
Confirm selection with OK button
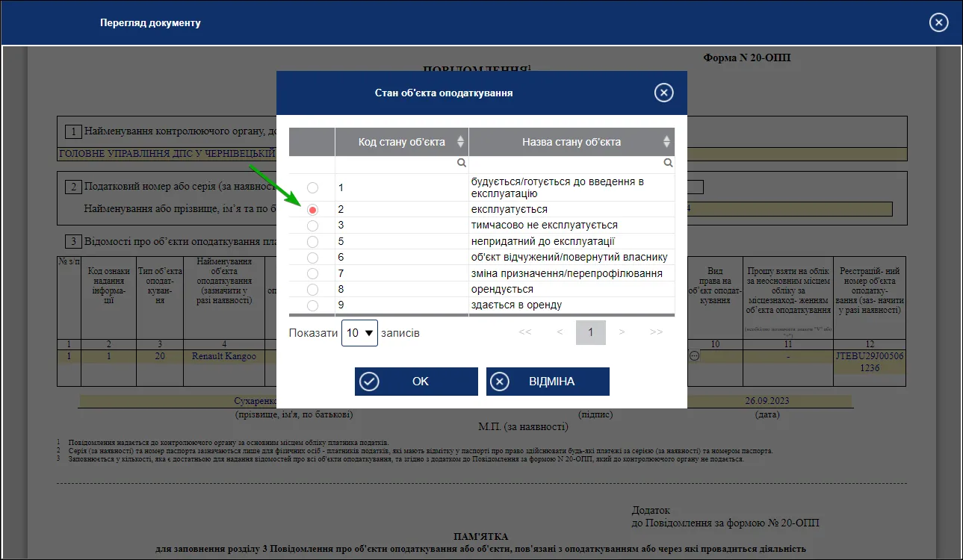(x=416, y=382)
